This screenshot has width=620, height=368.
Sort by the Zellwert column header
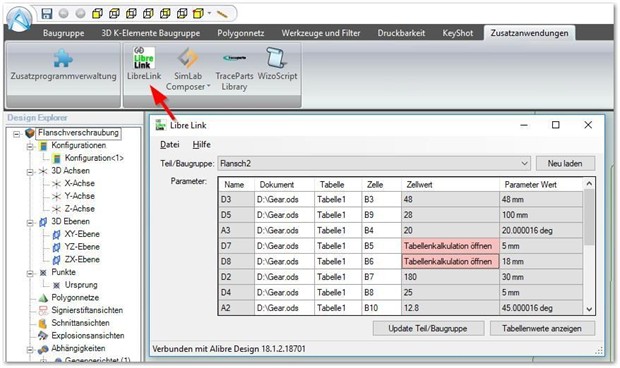(450, 185)
